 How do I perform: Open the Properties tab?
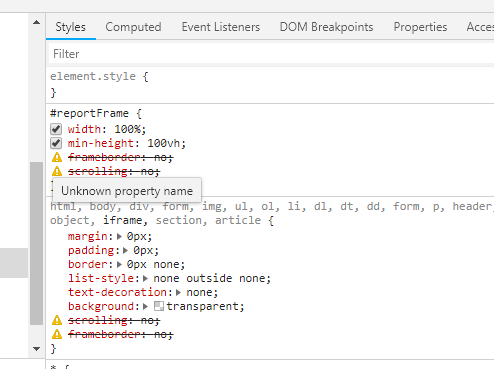pyautogui.click(x=420, y=27)
